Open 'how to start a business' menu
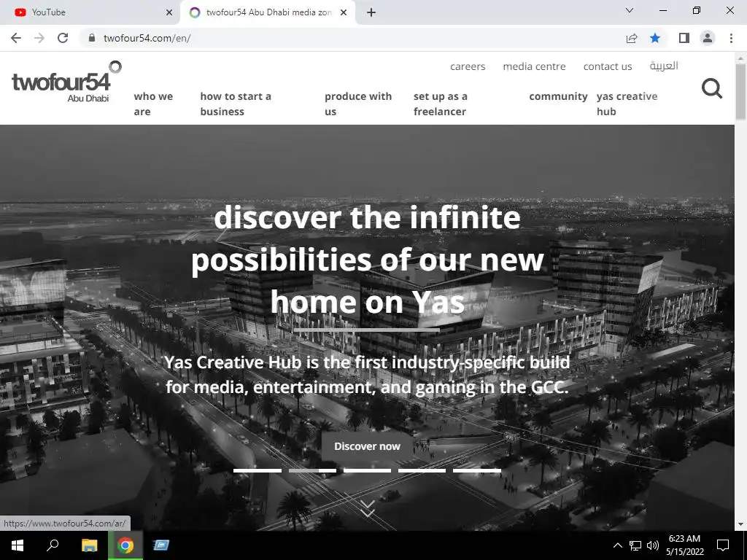Screen dimensions: 747x560 [236, 104]
